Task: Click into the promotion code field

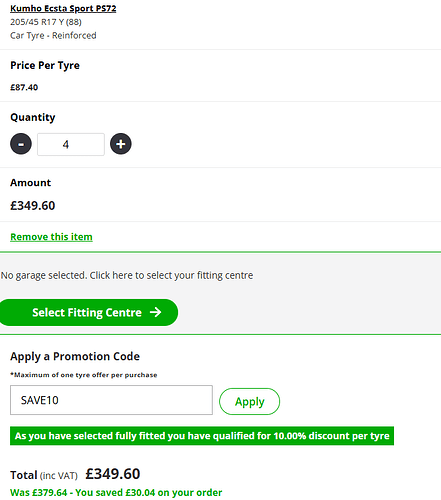Action: [111, 400]
